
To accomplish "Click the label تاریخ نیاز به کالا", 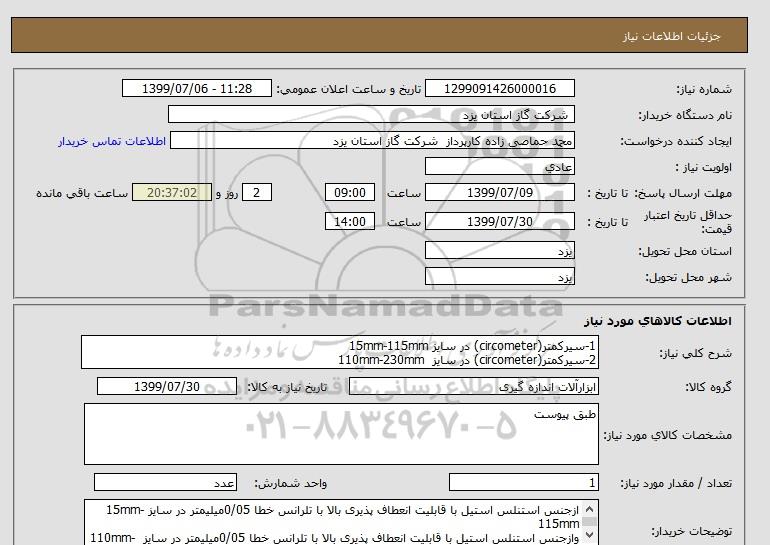I will (x=287, y=387).
